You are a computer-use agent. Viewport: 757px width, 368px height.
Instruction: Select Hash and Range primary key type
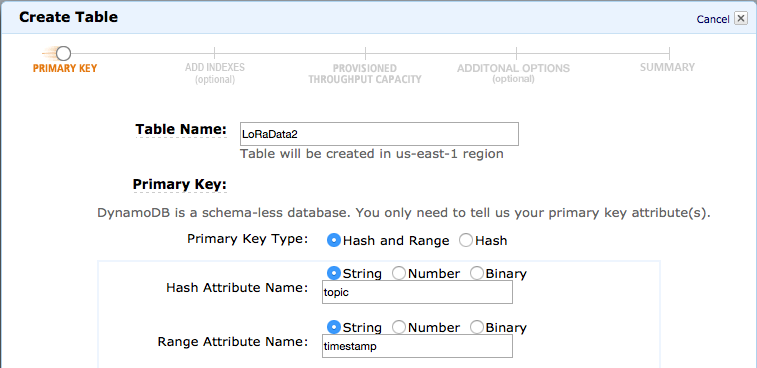click(334, 240)
